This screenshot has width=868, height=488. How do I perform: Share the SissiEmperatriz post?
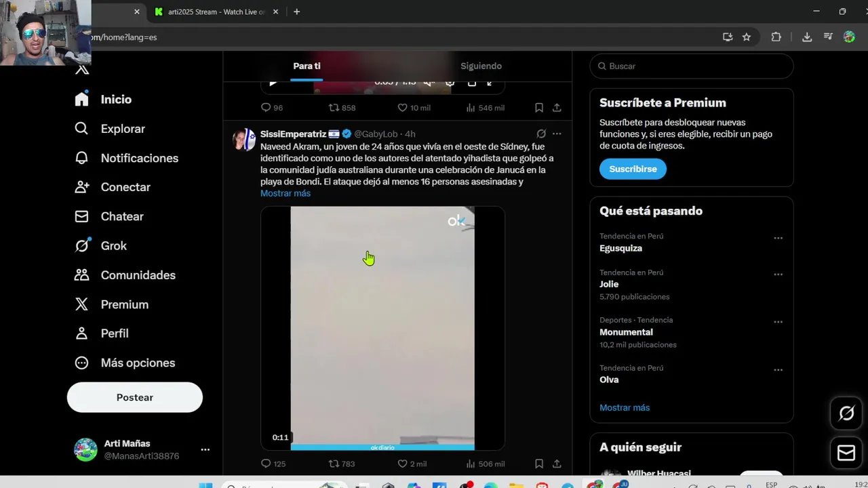coord(557,464)
